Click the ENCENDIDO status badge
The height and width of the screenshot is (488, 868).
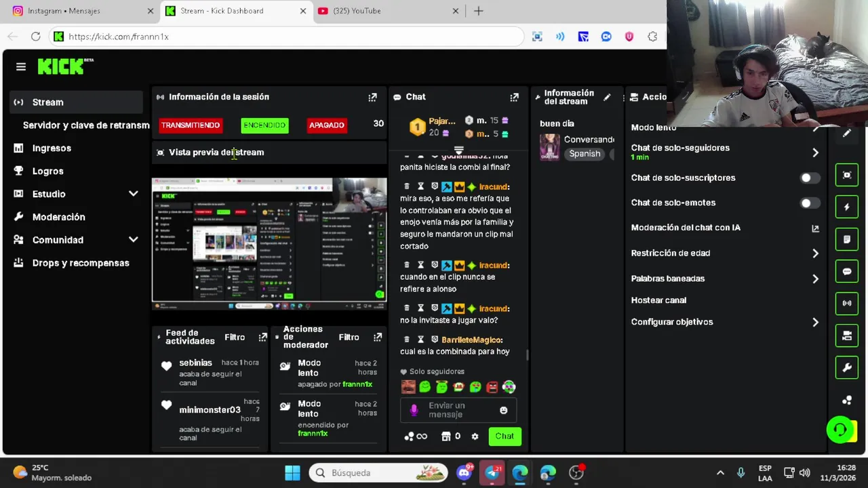(264, 125)
